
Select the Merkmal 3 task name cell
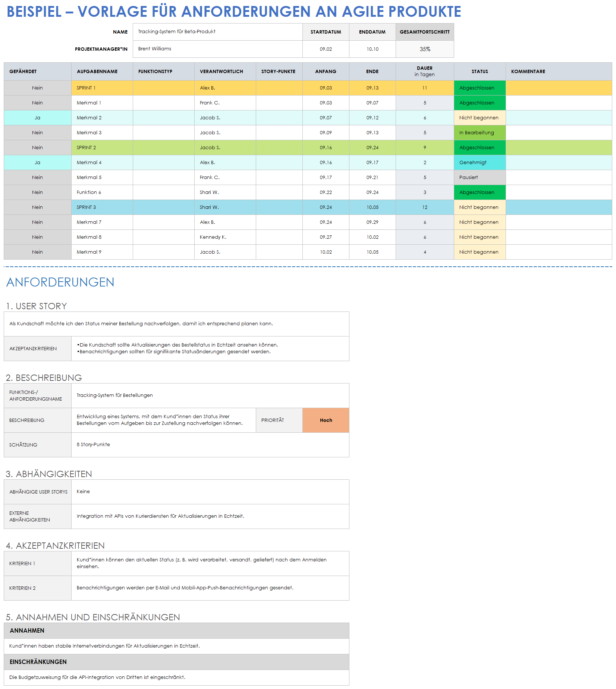pyautogui.click(x=102, y=132)
